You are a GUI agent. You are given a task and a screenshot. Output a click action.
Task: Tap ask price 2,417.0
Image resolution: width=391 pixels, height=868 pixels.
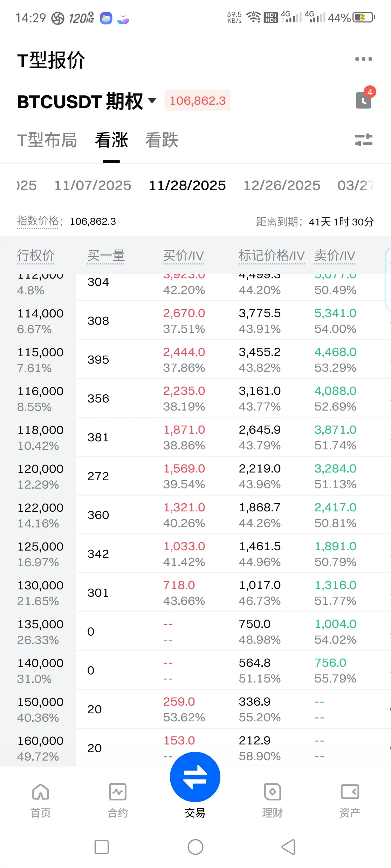pos(335,507)
